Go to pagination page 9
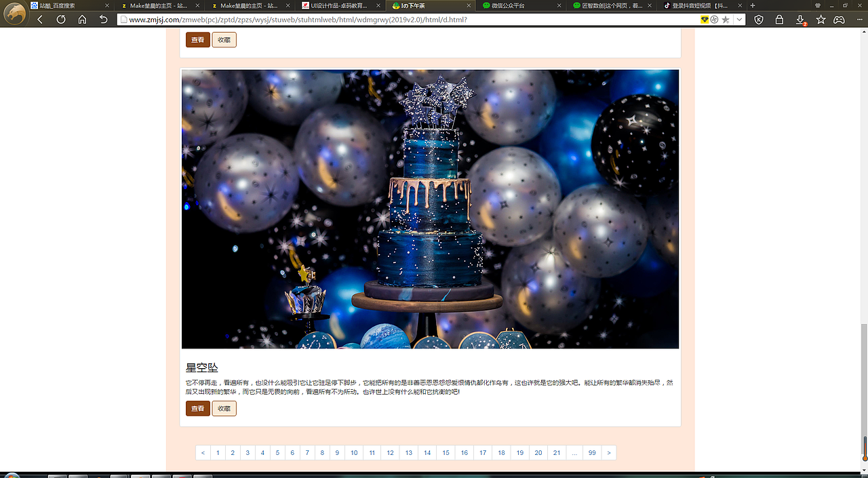Image resolution: width=868 pixels, height=478 pixels. click(x=337, y=453)
